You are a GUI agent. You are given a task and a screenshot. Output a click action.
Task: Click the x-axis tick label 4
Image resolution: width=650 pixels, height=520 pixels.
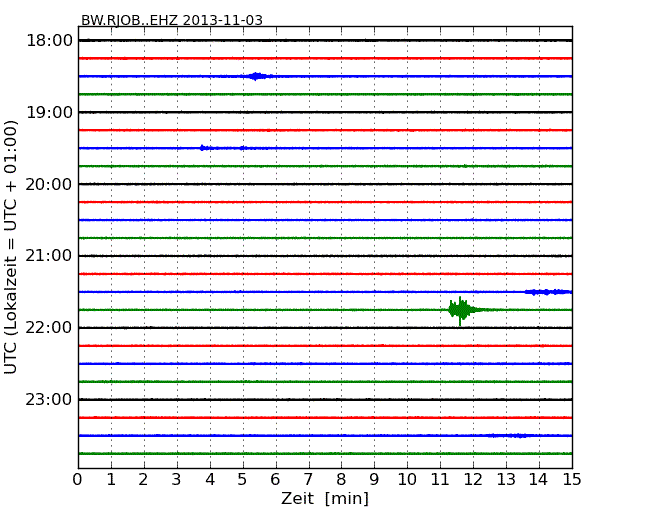[210, 480]
